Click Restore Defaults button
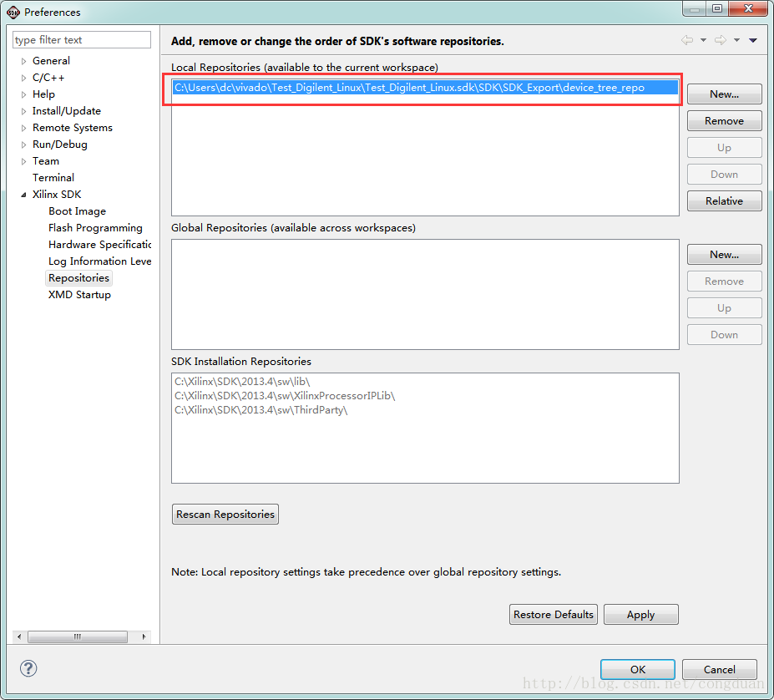 pyautogui.click(x=554, y=615)
